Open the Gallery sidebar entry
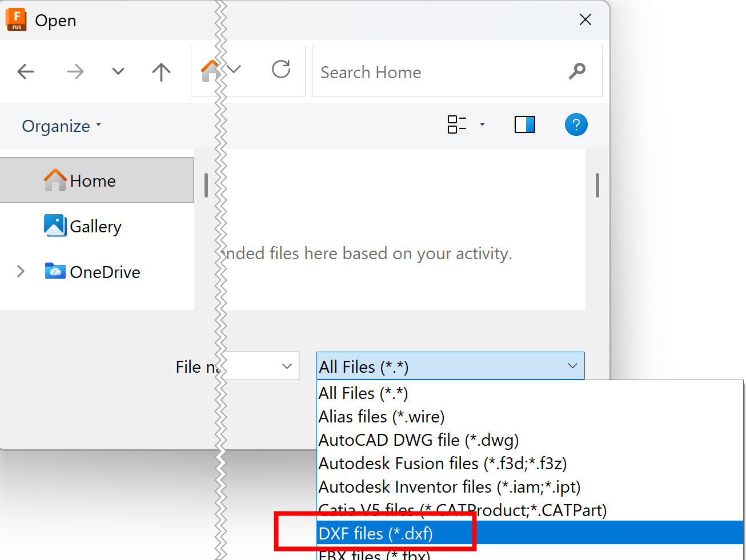The height and width of the screenshot is (560, 746). pyautogui.click(x=95, y=226)
